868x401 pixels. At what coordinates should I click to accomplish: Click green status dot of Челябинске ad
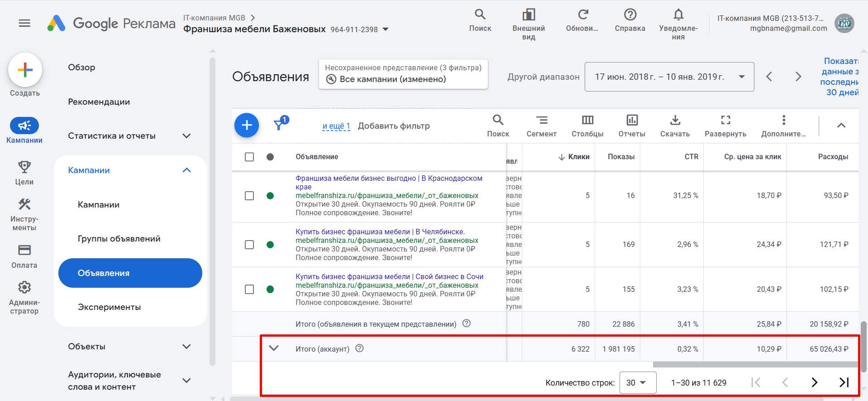pos(270,245)
